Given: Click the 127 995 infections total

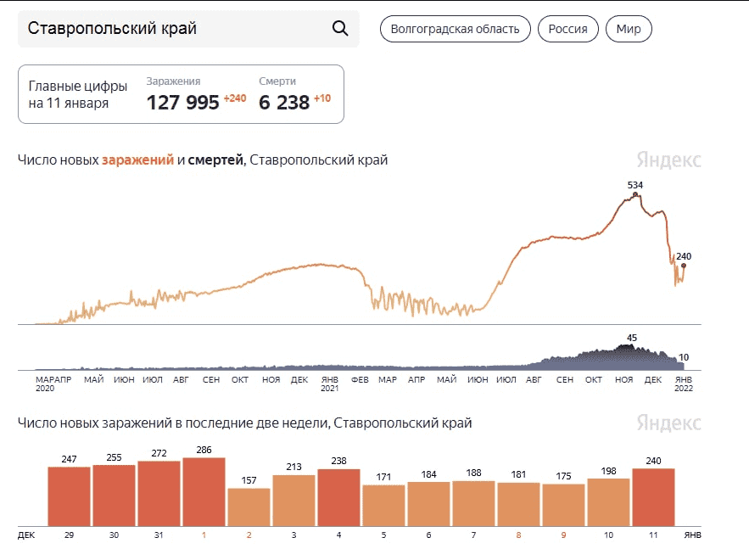Looking at the screenshot, I should pos(183,102).
